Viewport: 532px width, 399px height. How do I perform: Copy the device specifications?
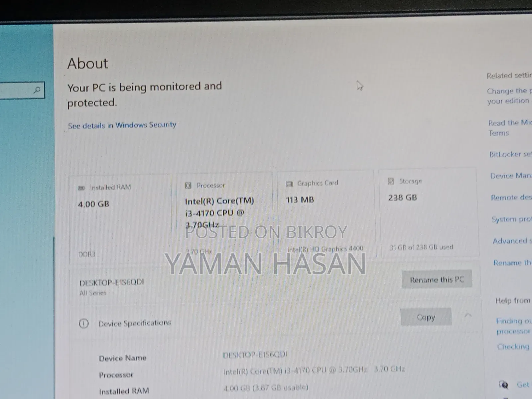(426, 317)
